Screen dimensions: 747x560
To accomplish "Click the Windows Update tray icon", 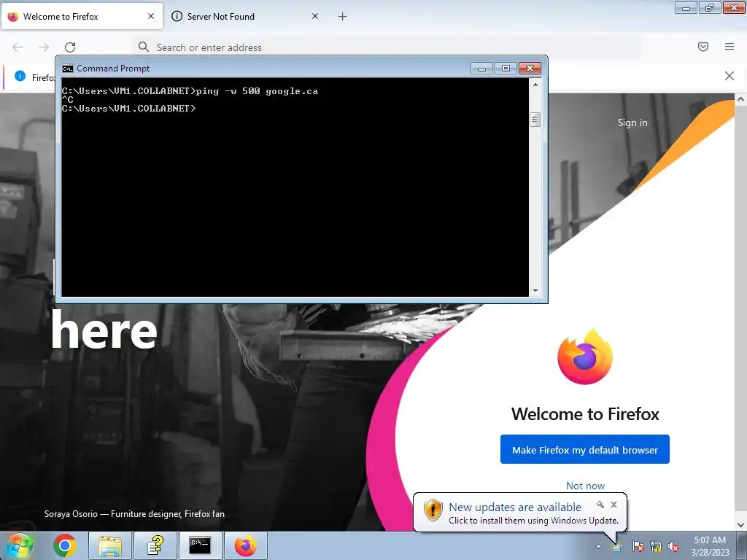I will pos(617,546).
